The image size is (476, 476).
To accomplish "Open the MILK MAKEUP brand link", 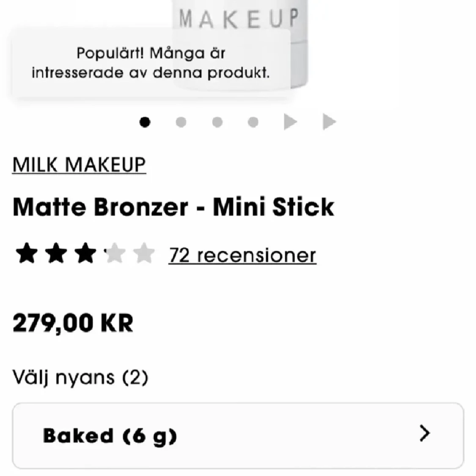I will [x=79, y=165].
